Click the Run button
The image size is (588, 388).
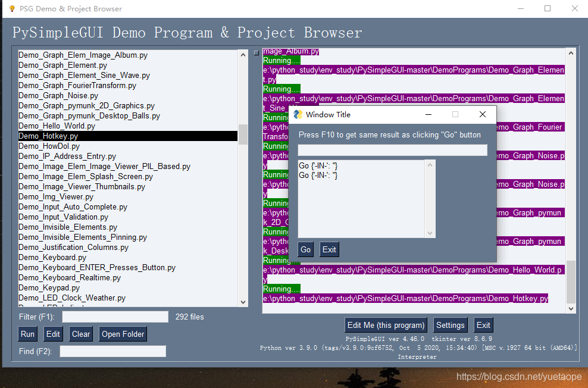point(27,334)
